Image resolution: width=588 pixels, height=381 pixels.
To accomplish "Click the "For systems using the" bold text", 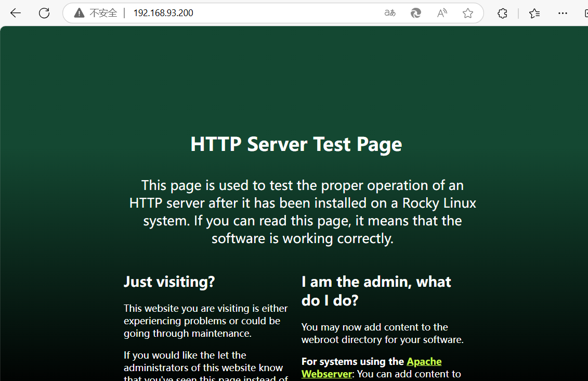I will tap(352, 362).
